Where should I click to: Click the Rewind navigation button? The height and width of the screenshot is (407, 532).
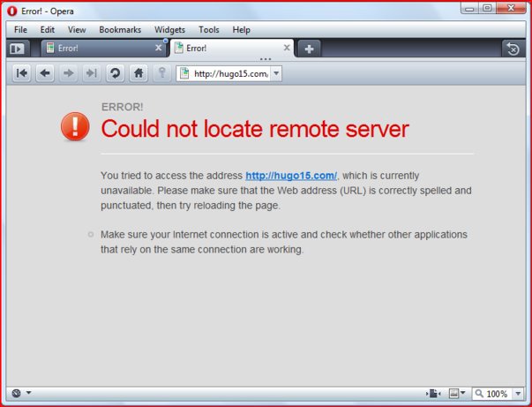click(22, 73)
